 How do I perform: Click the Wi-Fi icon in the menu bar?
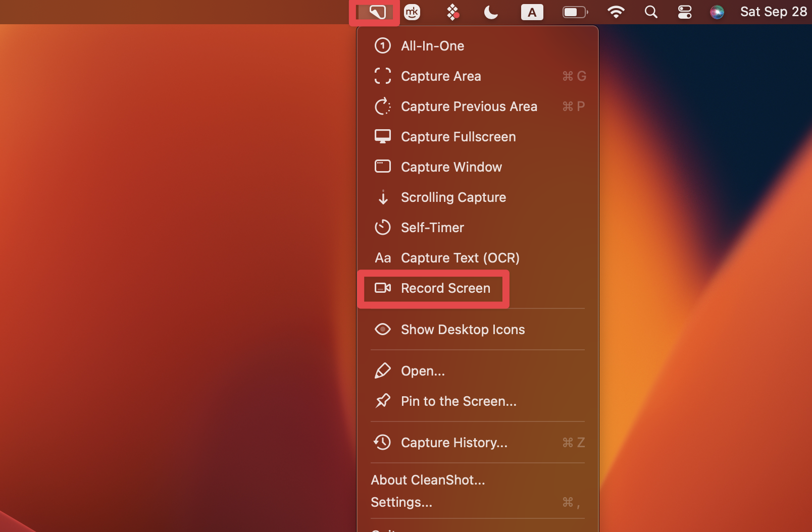[x=616, y=12]
